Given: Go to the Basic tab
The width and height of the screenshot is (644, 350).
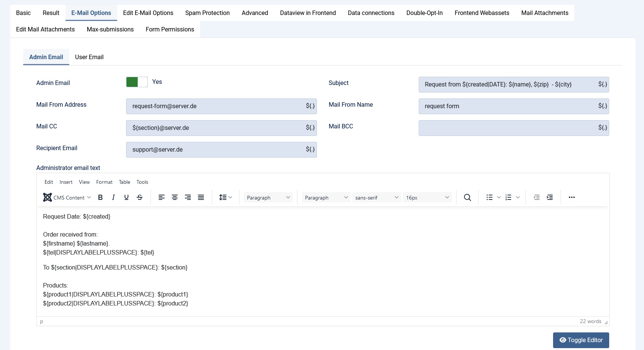Looking at the screenshot, I should tap(23, 13).
